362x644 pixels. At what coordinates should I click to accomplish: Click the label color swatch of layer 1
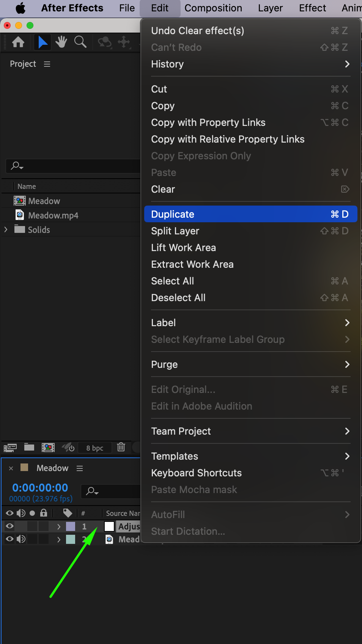tap(71, 526)
